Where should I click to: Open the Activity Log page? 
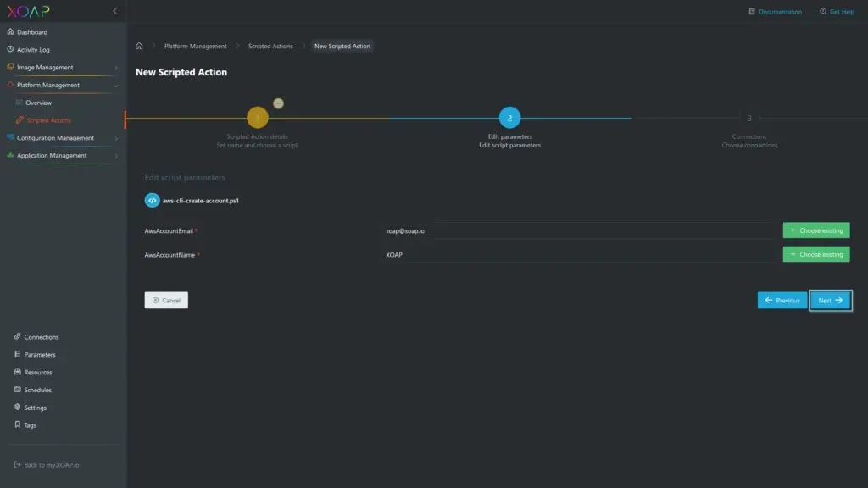point(33,50)
